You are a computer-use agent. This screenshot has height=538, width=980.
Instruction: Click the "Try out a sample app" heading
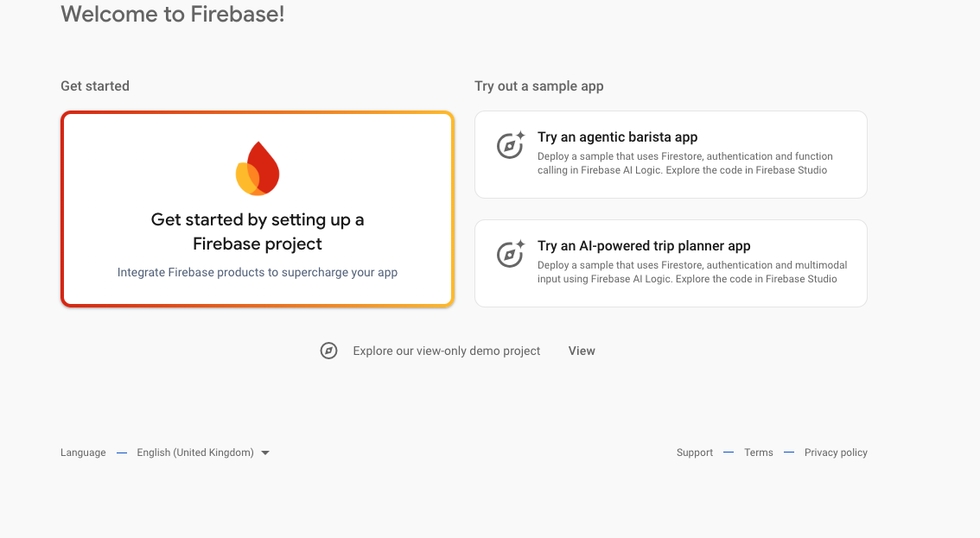pyautogui.click(x=539, y=86)
